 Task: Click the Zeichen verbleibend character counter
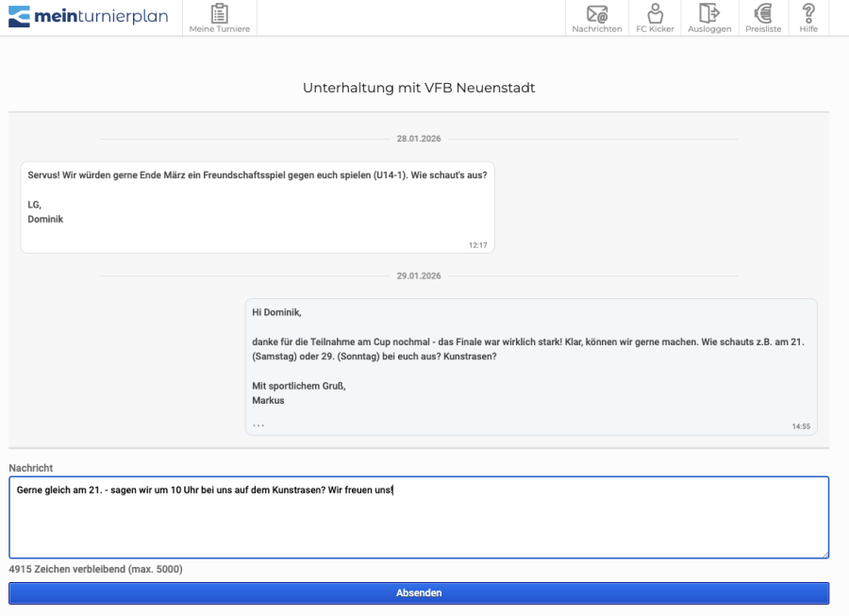(95, 570)
